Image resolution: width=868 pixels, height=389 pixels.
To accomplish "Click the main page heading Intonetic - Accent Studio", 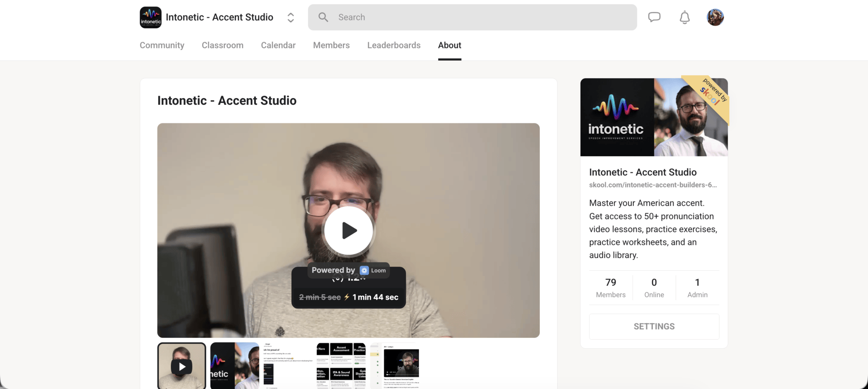I will coord(227,100).
